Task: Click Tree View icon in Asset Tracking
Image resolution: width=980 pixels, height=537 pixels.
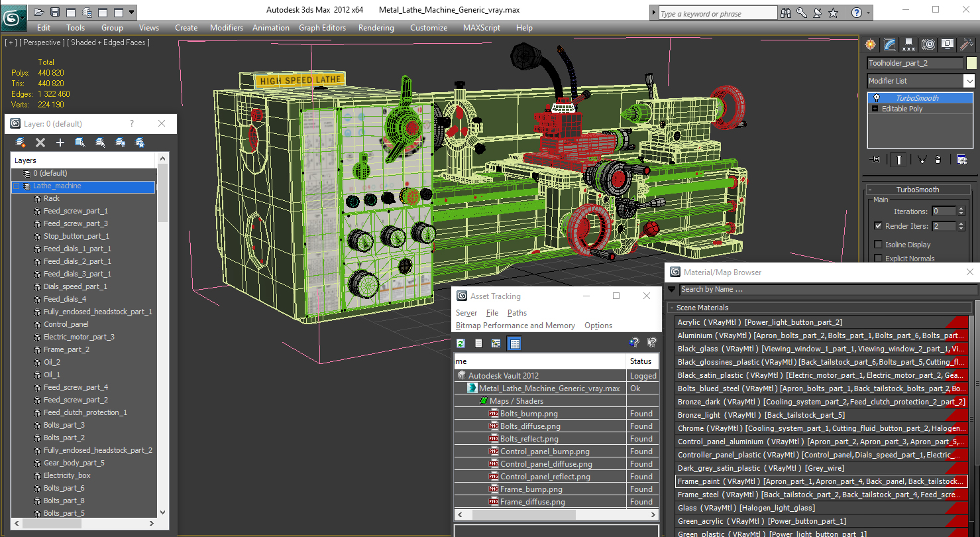Action: tap(496, 343)
